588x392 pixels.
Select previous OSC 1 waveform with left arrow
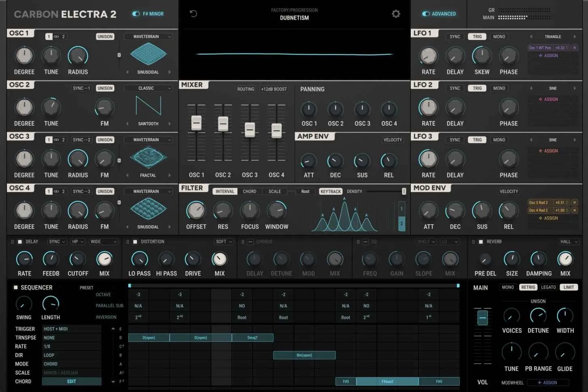pyautogui.click(x=127, y=72)
